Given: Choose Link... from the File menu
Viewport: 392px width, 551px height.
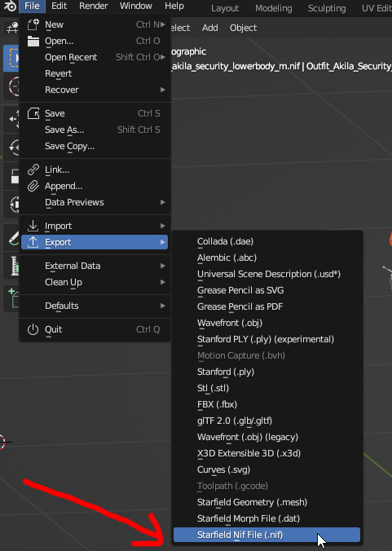Looking at the screenshot, I should click(x=95, y=170).
